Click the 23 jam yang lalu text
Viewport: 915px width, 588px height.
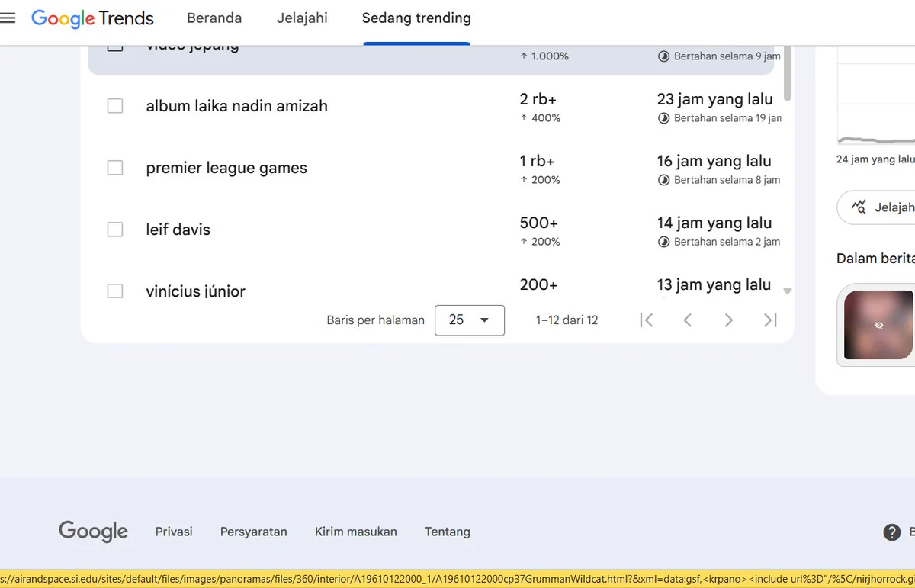[715, 99]
